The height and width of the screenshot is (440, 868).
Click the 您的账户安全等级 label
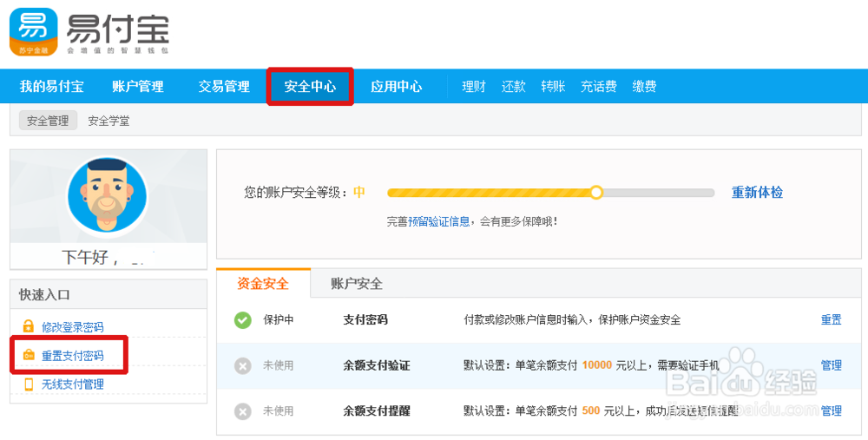(x=296, y=193)
